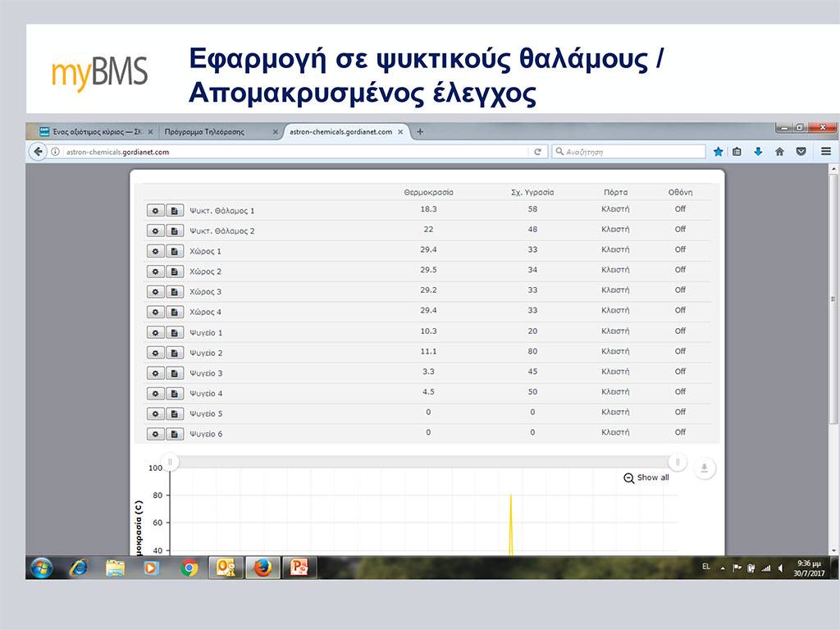Grab the left handle of chart range slider
840x630 pixels.
point(170,462)
